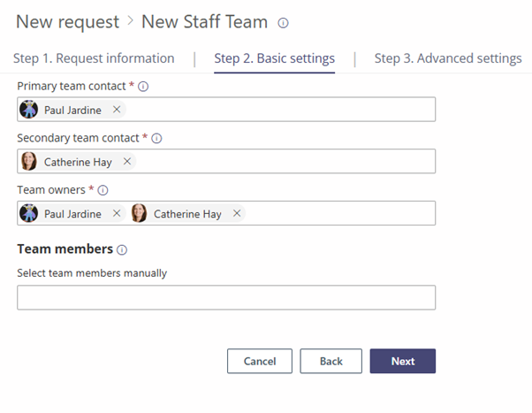Click info icon beside Primary team contact label

click(143, 87)
